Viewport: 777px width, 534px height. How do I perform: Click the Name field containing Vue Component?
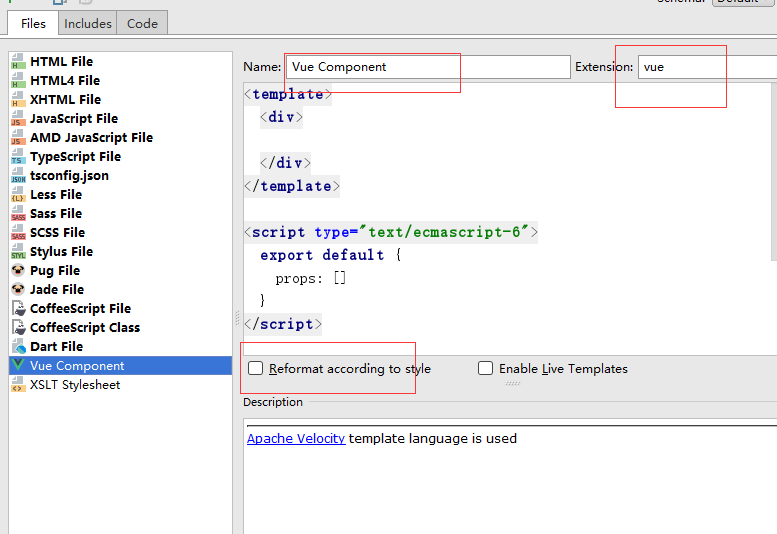(x=428, y=67)
